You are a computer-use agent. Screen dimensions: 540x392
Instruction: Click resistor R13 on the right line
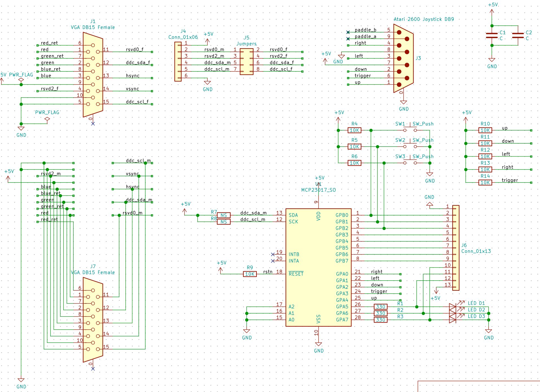pyautogui.click(x=485, y=169)
